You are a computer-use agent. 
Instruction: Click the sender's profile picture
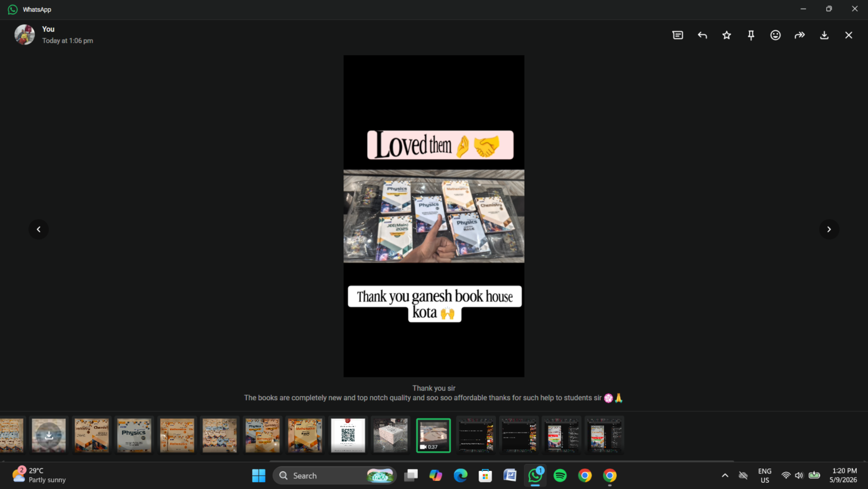coord(25,35)
